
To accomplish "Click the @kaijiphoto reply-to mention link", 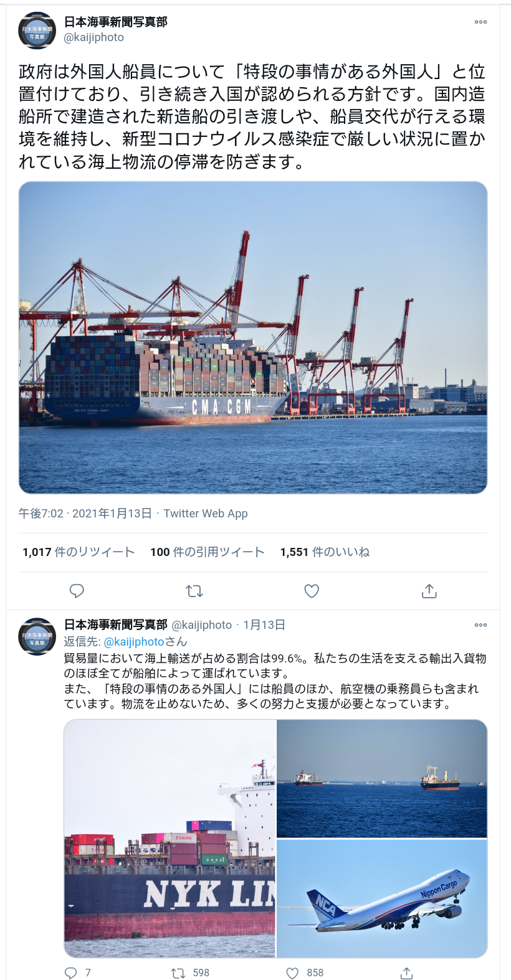I will coord(134,641).
